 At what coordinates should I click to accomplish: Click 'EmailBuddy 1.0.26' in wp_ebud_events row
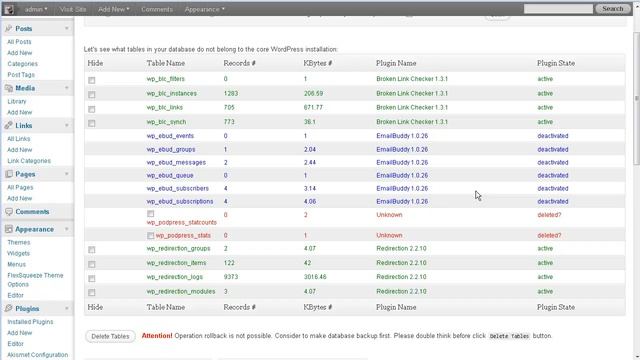pyautogui.click(x=402, y=136)
